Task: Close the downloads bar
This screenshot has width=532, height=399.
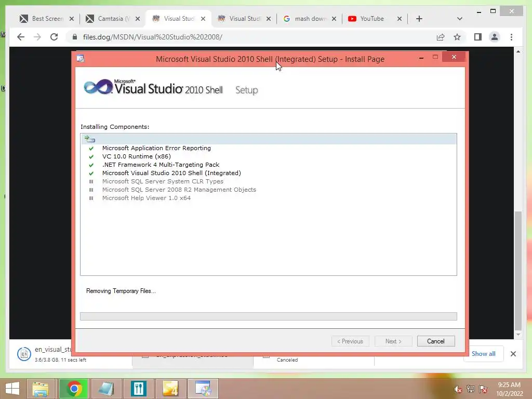Action: point(513,354)
